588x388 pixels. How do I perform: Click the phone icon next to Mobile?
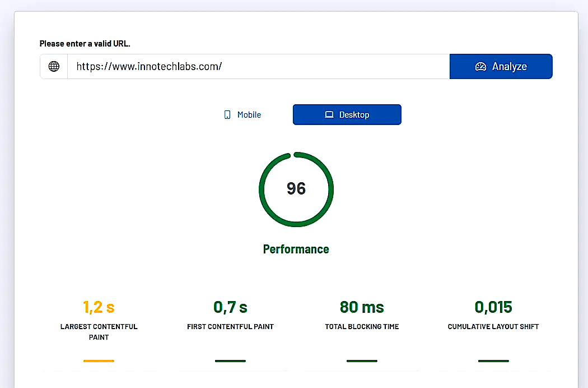click(227, 114)
